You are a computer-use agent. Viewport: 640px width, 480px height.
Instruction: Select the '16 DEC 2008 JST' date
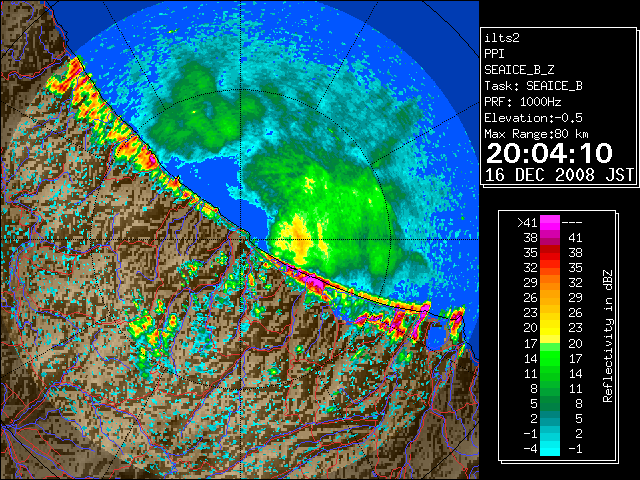point(559,175)
